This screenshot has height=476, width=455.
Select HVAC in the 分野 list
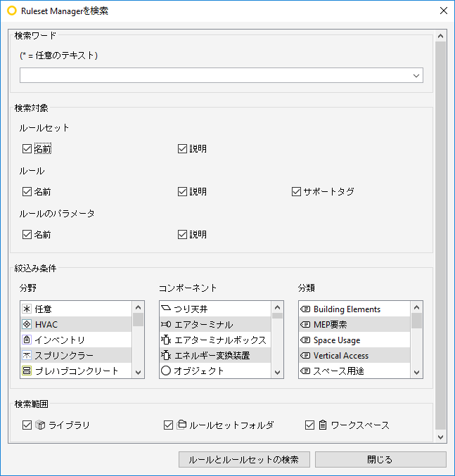tap(76, 325)
